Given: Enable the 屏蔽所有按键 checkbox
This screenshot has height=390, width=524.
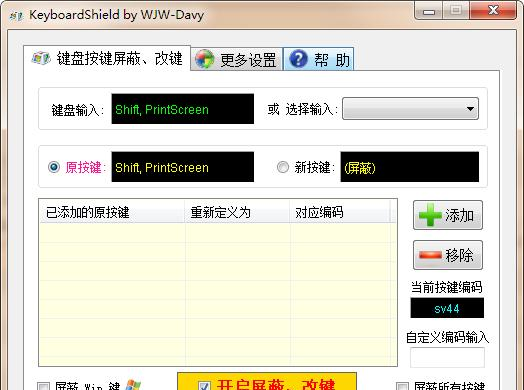Looking at the screenshot, I should 402,387.
